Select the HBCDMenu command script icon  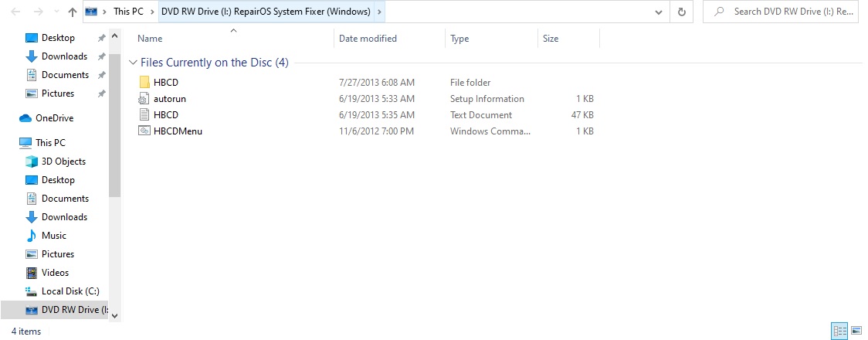tap(144, 131)
